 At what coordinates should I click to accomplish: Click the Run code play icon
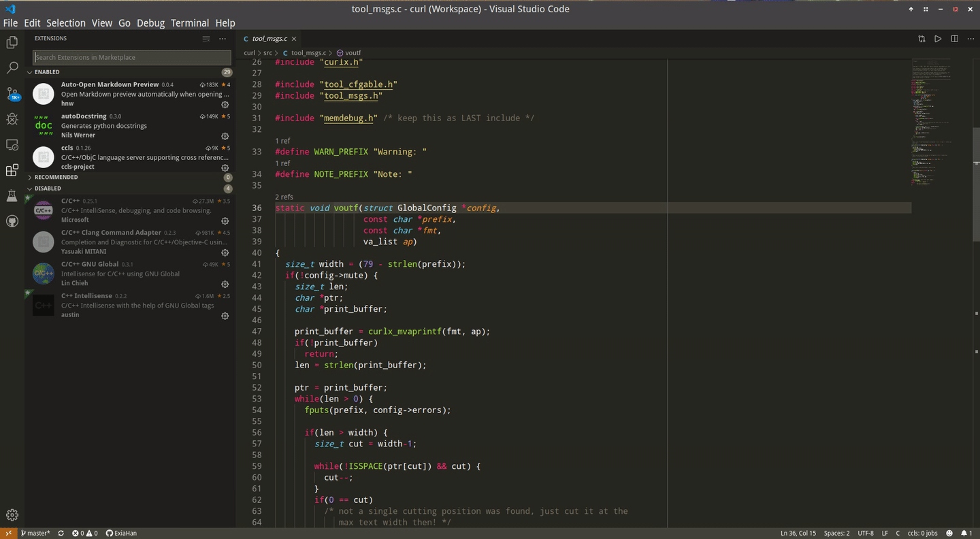tap(938, 39)
